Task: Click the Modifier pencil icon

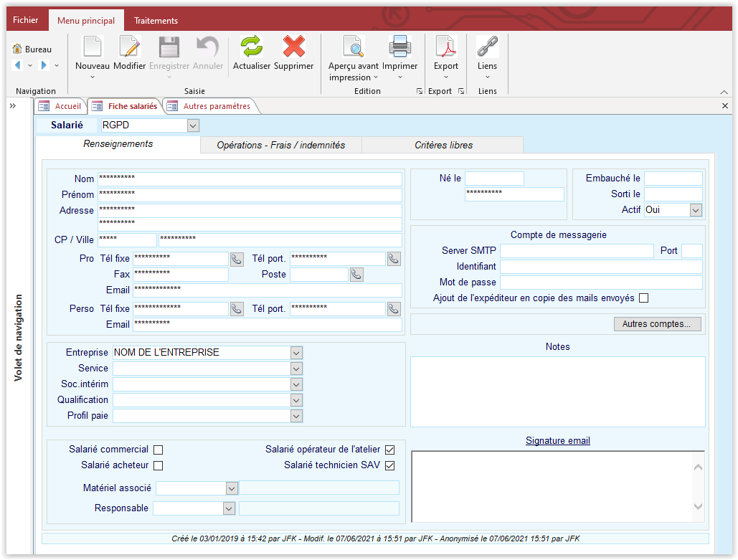Action: [x=130, y=47]
